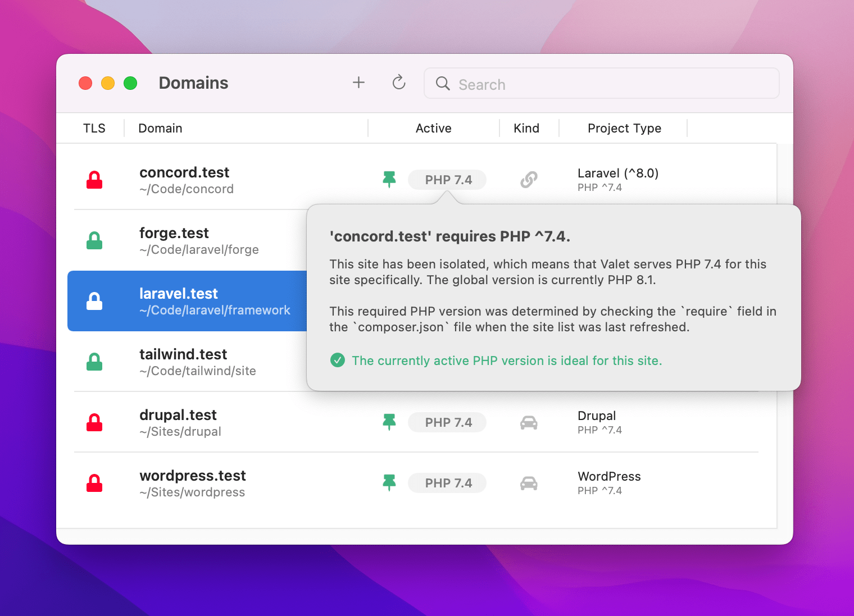This screenshot has height=616, width=854.
Task: Click the plus icon to add domain
Action: (358, 83)
